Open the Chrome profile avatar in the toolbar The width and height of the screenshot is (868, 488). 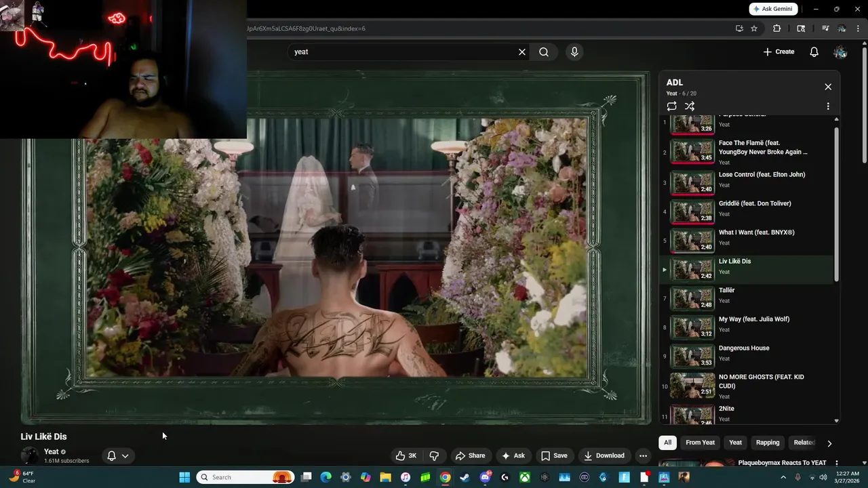tap(842, 28)
